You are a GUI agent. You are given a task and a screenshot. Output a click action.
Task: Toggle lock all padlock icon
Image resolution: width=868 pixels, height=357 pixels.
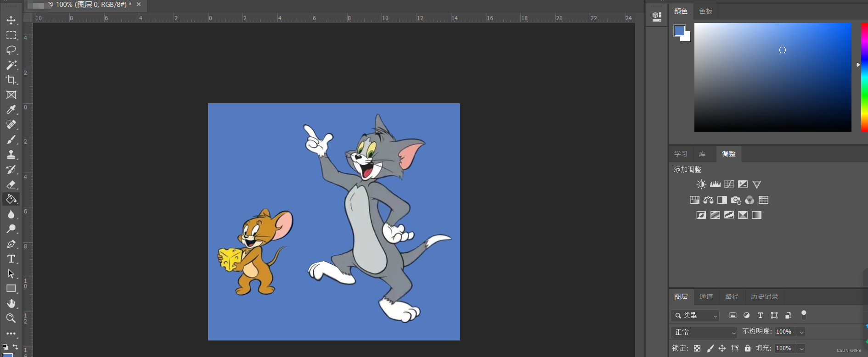click(747, 348)
